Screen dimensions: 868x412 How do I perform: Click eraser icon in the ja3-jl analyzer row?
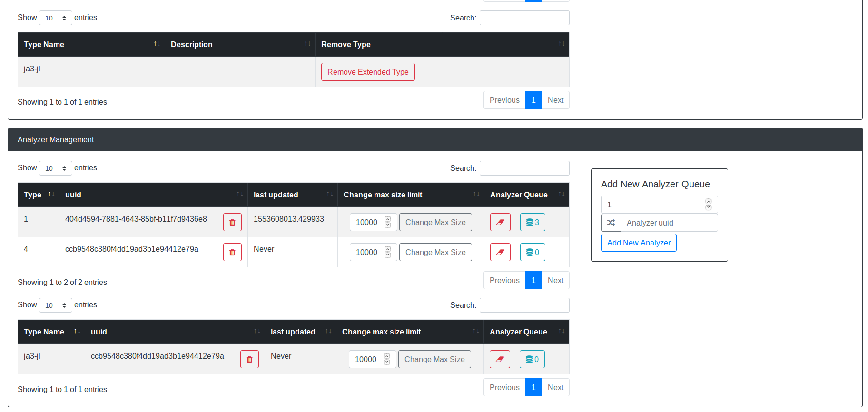tap(500, 359)
